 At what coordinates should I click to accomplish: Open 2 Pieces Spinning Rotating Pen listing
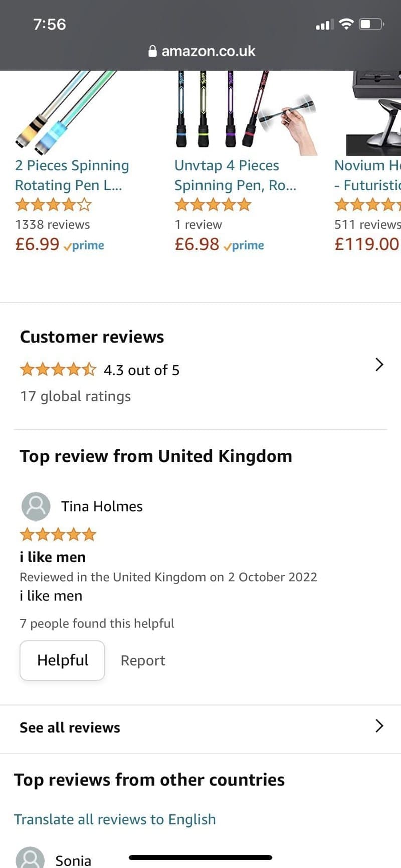click(72, 175)
